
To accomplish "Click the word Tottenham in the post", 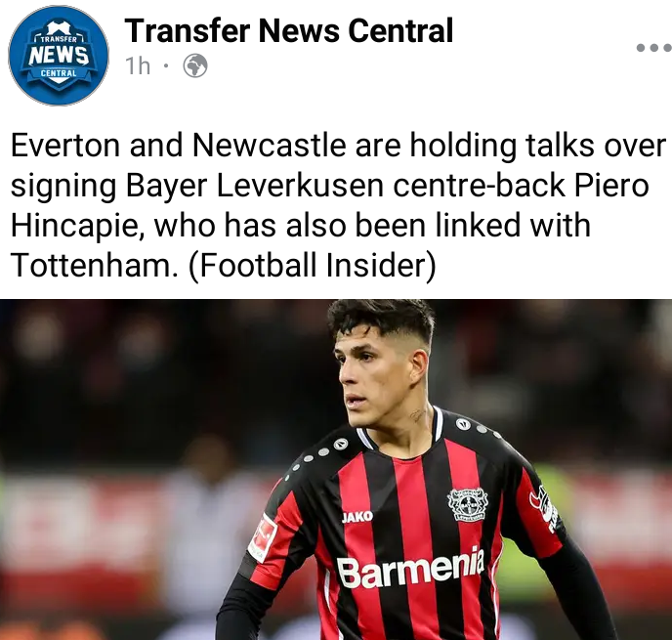I will (x=94, y=265).
